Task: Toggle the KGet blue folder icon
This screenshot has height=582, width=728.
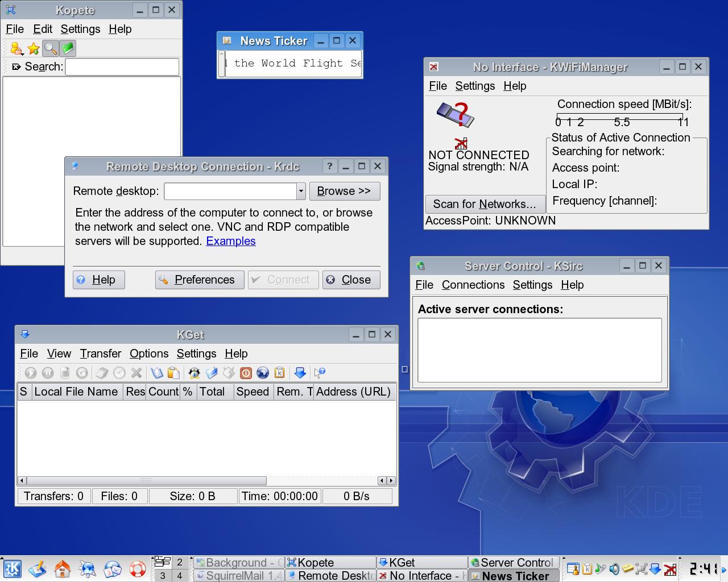Action: 212,373
